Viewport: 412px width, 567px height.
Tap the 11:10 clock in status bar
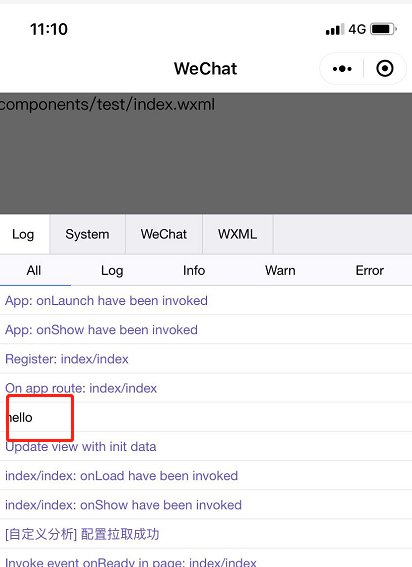[49, 29]
